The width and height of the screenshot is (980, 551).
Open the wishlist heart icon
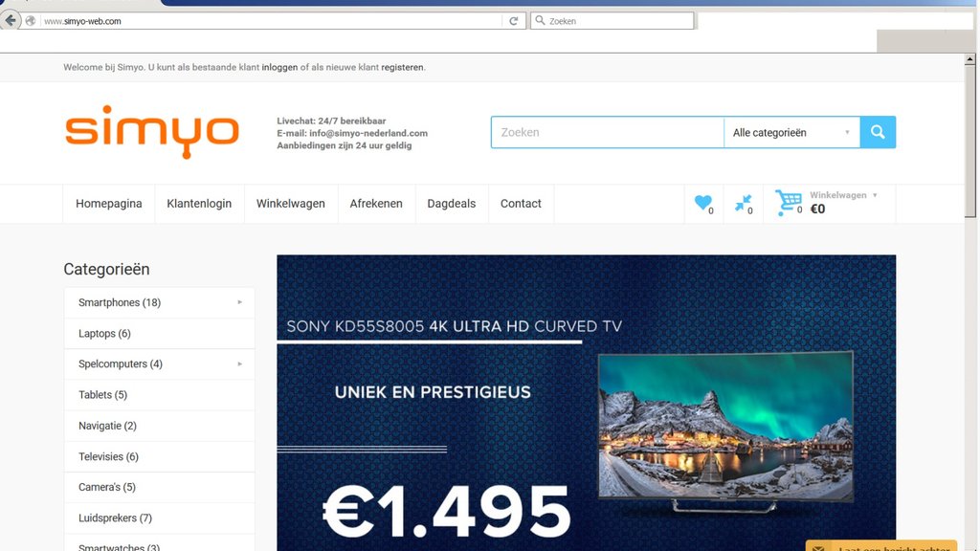pyautogui.click(x=703, y=203)
